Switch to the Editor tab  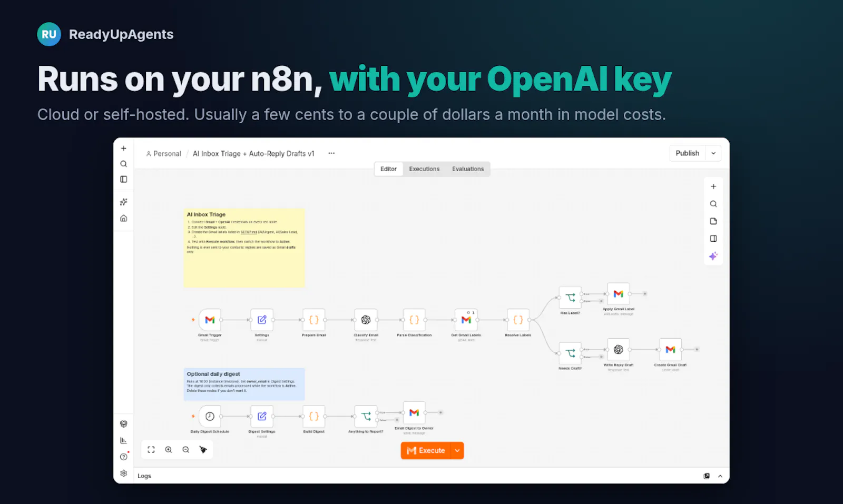[x=388, y=169]
